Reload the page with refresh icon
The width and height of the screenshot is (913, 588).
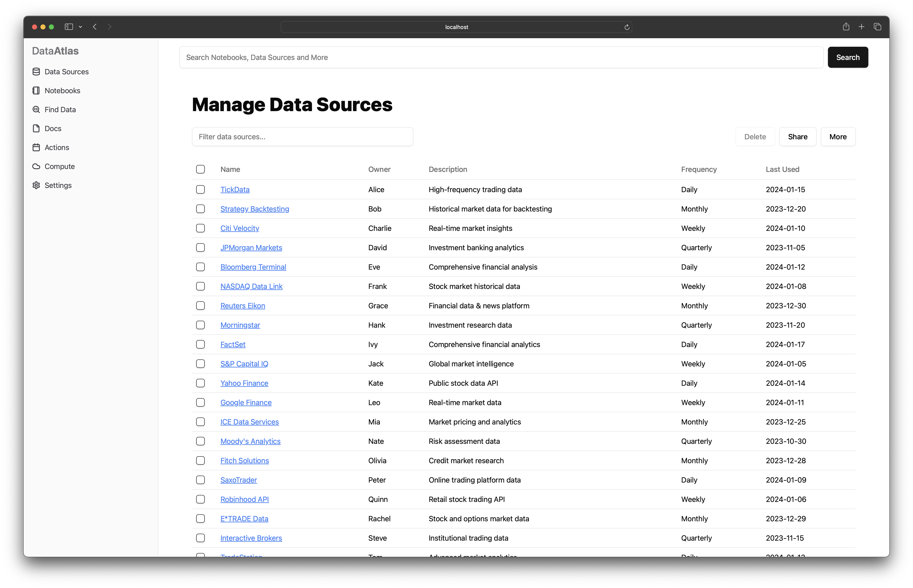(626, 27)
